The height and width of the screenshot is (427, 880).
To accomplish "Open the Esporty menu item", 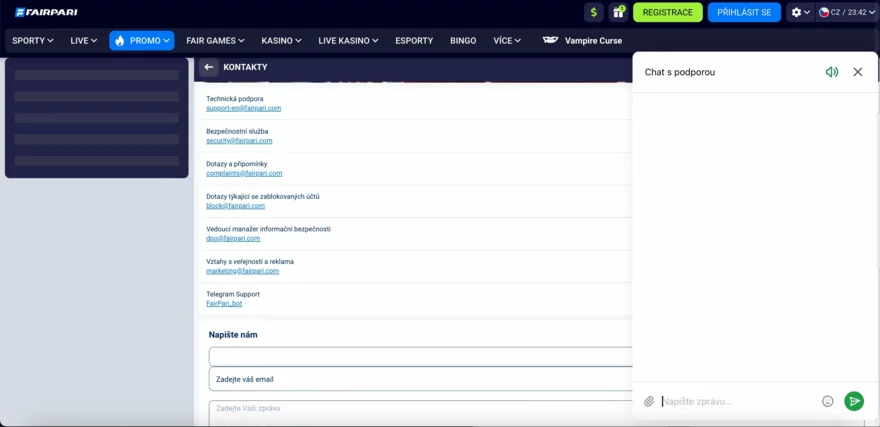I will [414, 41].
